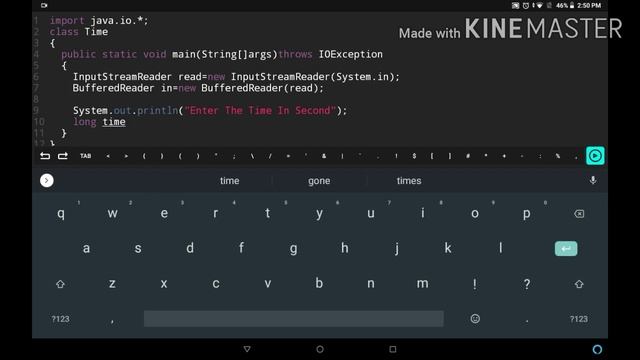
Task: Tap the Android home circle button
Action: point(320,349)
